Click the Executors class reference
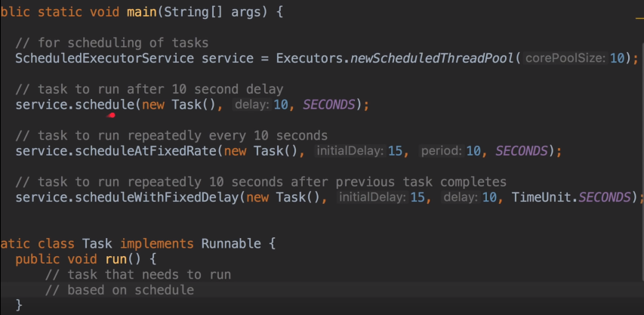Image resolution: width=644 pixels, height=315 pixels. (309, 58)
